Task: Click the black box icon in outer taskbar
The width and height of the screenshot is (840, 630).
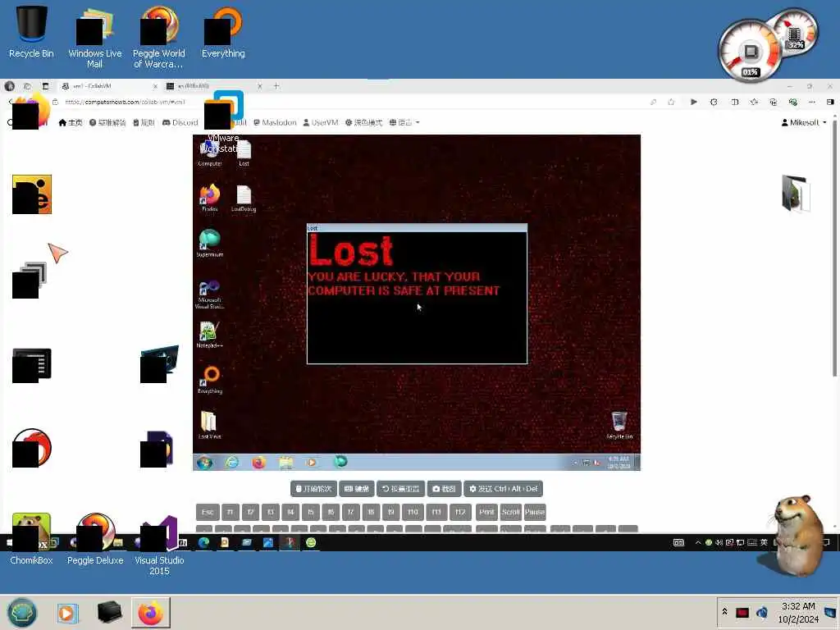Action: coord(109,612)
